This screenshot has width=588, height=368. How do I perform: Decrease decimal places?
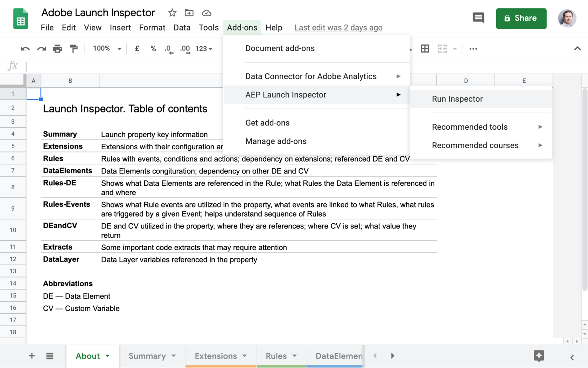(168, 49)
